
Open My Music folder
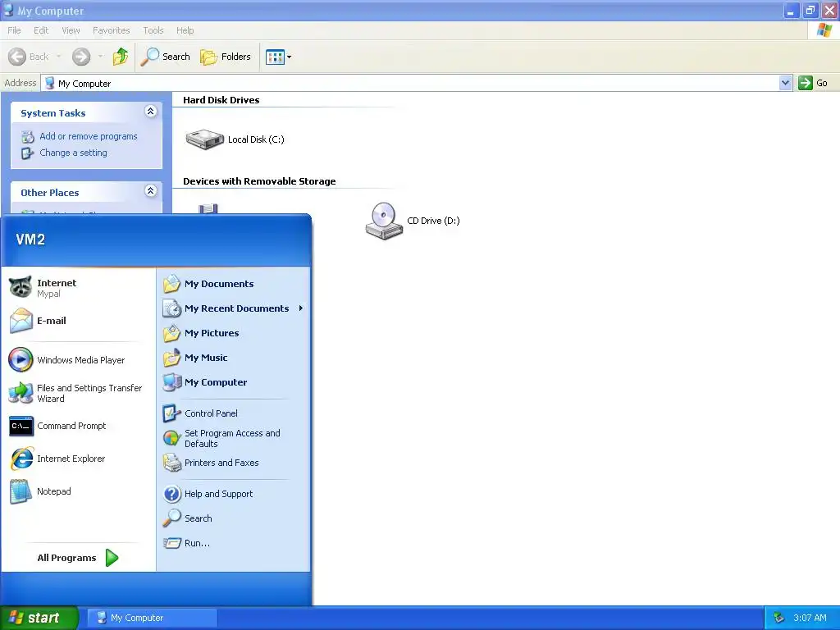coord(233,358)
